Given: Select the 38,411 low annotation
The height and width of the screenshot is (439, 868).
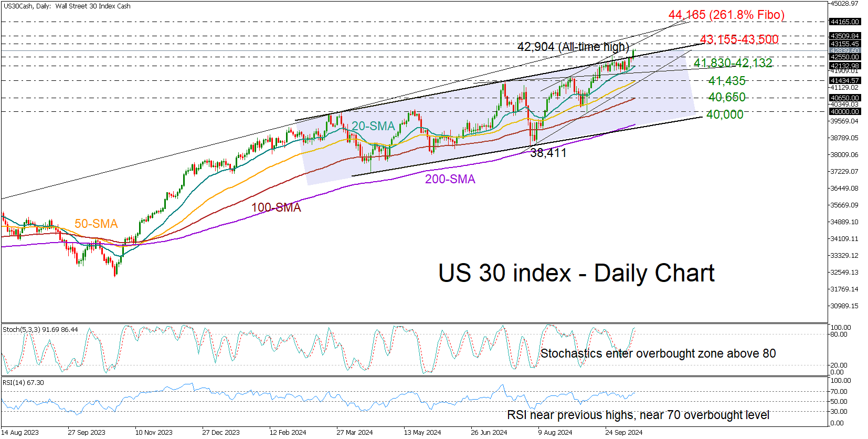Looking at the screenshot, I should (x=548, y=153).
